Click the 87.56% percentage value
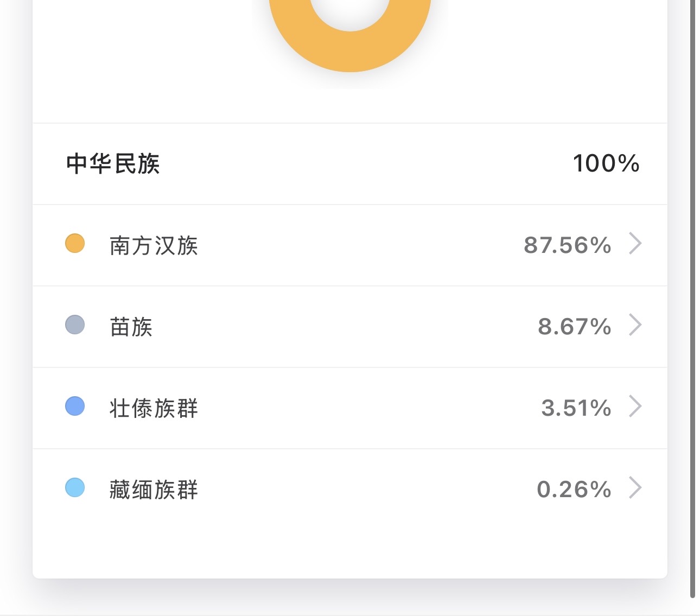 click(567, 245)
